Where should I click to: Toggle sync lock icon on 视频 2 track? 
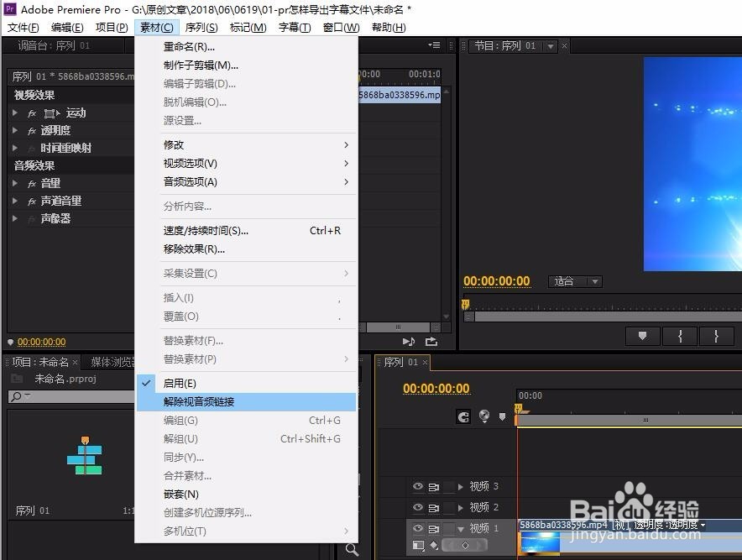coord(433,507)
